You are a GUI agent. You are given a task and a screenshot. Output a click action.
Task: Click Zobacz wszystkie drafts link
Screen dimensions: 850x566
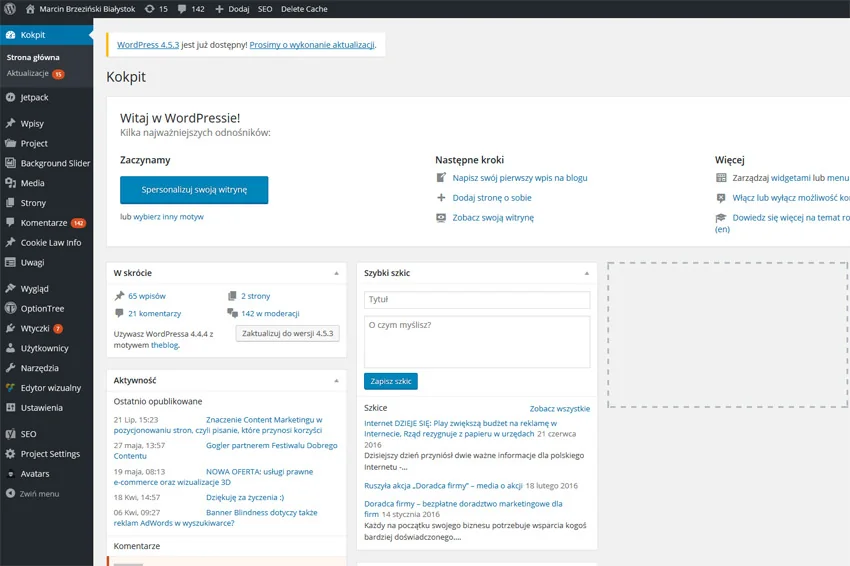coord(559,409)
